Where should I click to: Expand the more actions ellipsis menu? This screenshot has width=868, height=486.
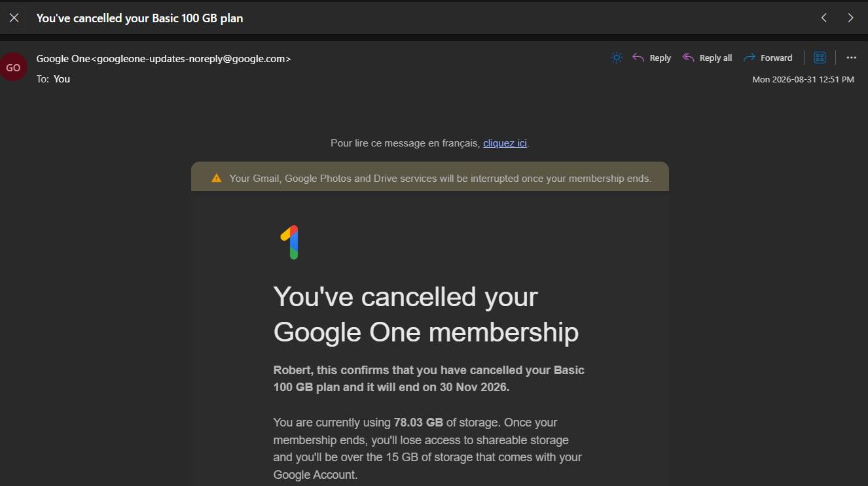851,58
